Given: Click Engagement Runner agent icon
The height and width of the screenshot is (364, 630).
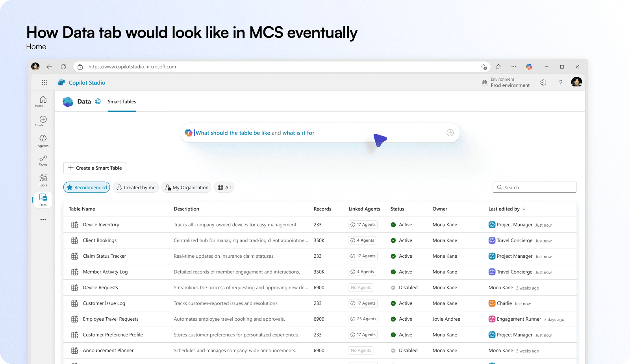Looking at the screenshot, I should (492, 319).
